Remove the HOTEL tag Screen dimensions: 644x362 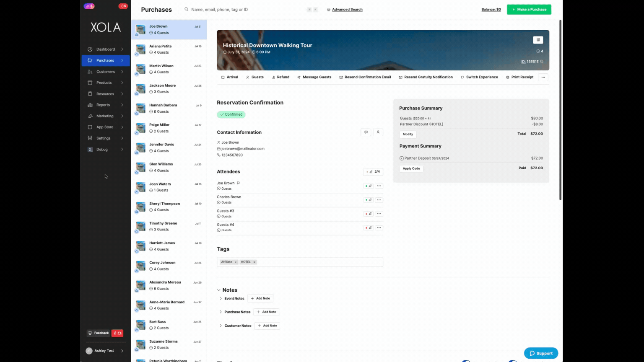coord(254,262)
